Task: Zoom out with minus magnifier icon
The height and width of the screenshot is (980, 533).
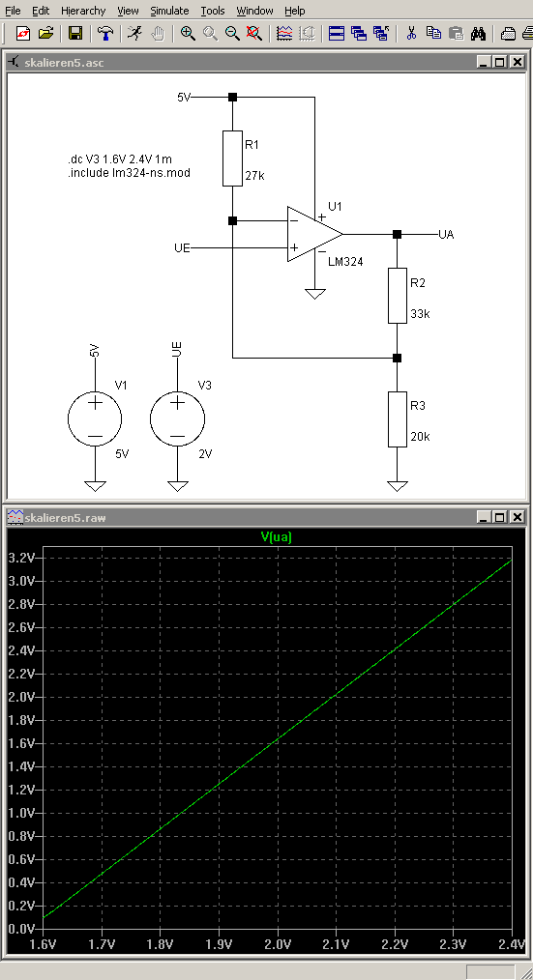Action: (232, 33)
